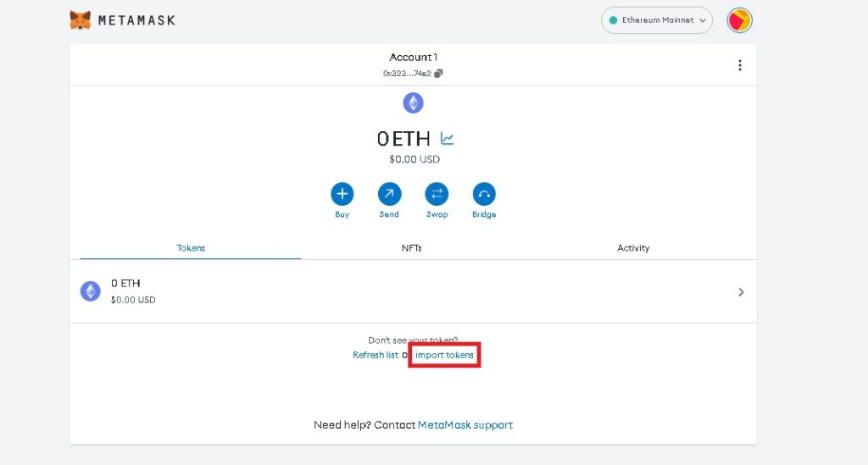
Task: Click the Refresh list link
Action: [375, 355]
